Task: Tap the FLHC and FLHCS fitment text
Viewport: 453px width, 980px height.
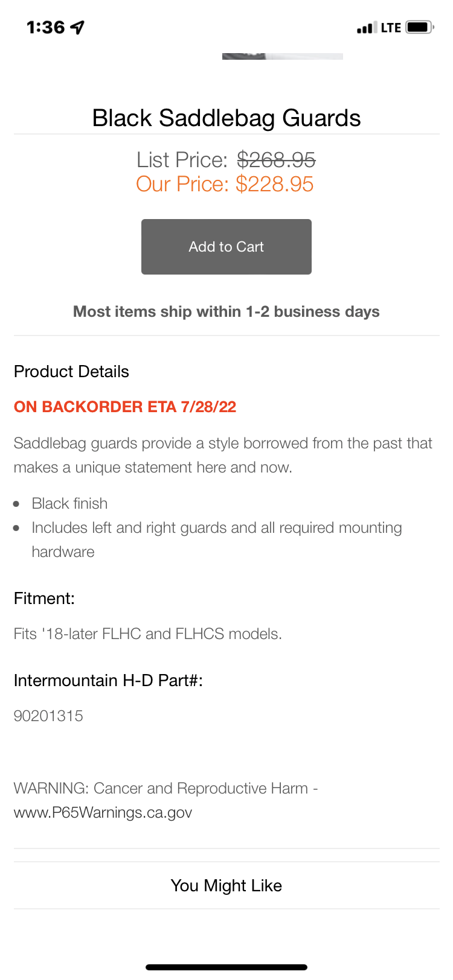Action: tap(148, 634)
